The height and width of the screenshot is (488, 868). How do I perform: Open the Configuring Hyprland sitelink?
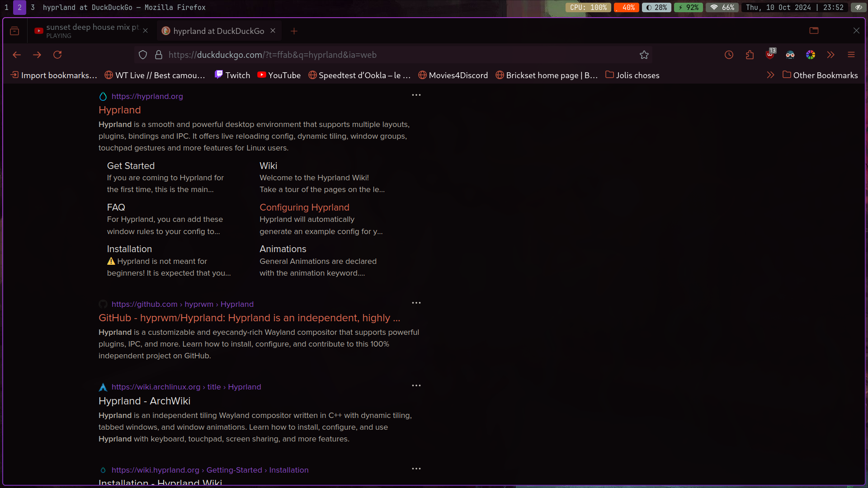304,207
